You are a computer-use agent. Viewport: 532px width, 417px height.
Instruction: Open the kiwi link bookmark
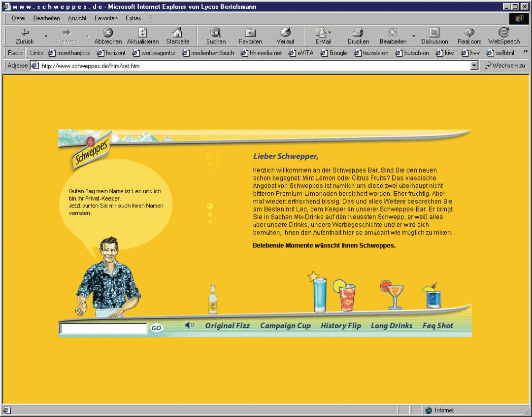pyautogui.click(x=445, y=53)
